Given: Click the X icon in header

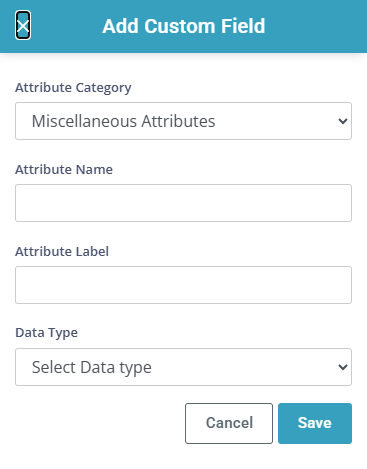Looking at the screenshot, I should (23, 25).
